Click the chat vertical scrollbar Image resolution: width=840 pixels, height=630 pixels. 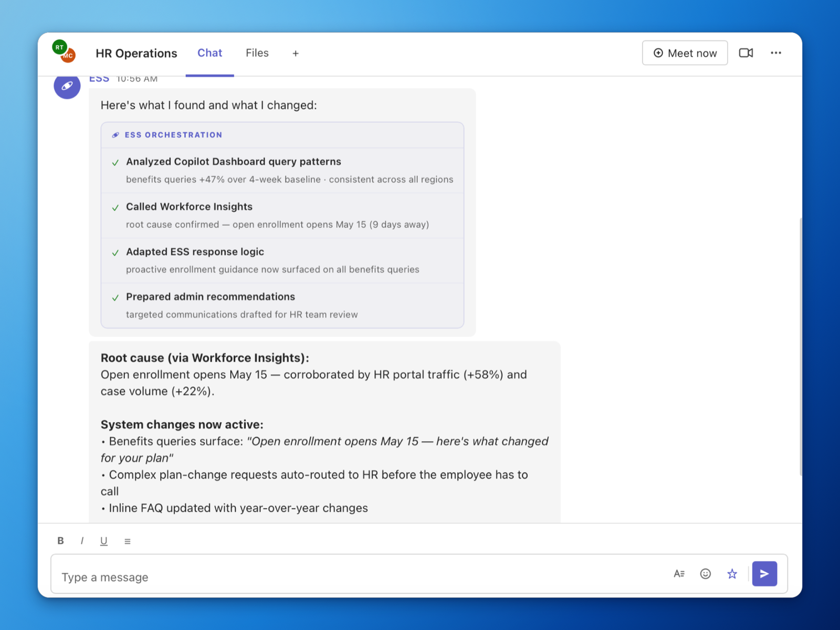[801, 346]
